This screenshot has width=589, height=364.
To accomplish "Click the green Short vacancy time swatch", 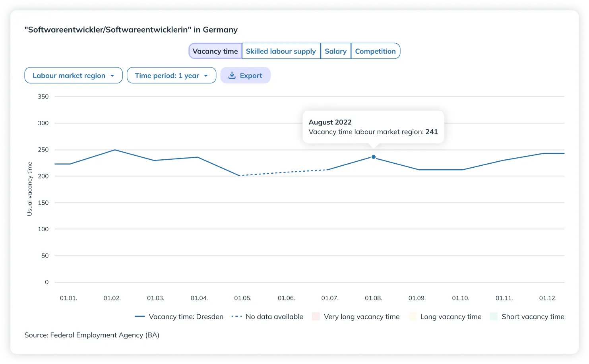I will (x=494, y=317).
